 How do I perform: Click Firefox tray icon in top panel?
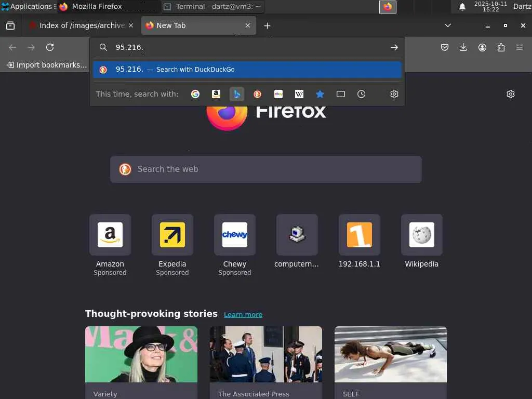[388, 7]
